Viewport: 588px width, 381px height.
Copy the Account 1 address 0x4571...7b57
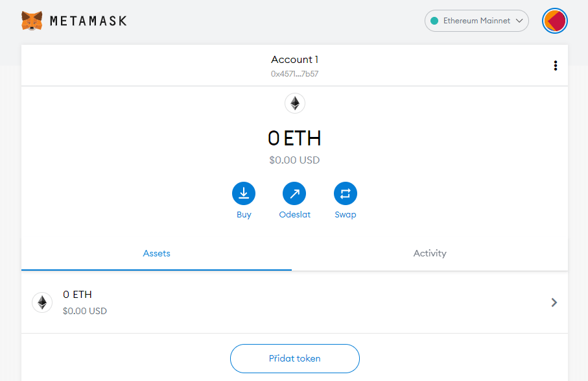tap(294, 74)
